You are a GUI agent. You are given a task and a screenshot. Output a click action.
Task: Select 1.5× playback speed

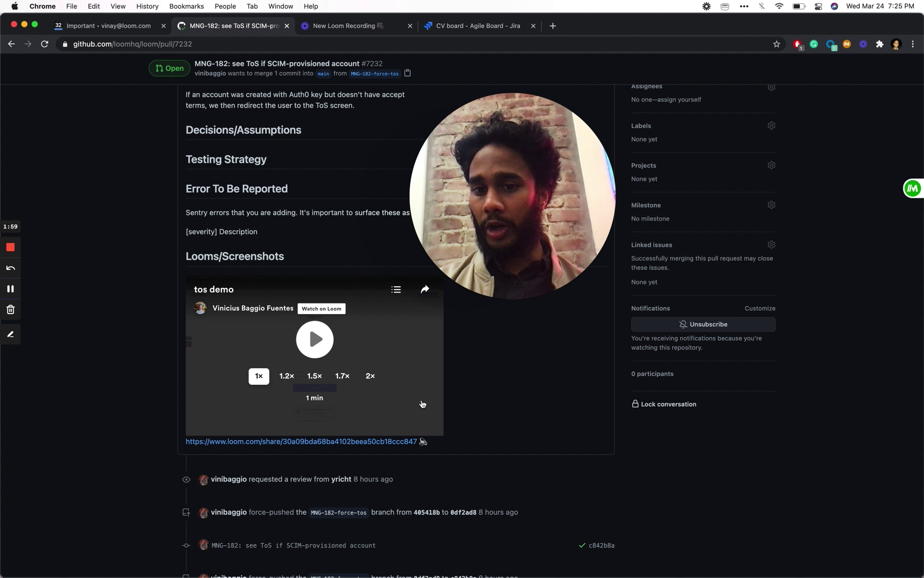(314, 376)
